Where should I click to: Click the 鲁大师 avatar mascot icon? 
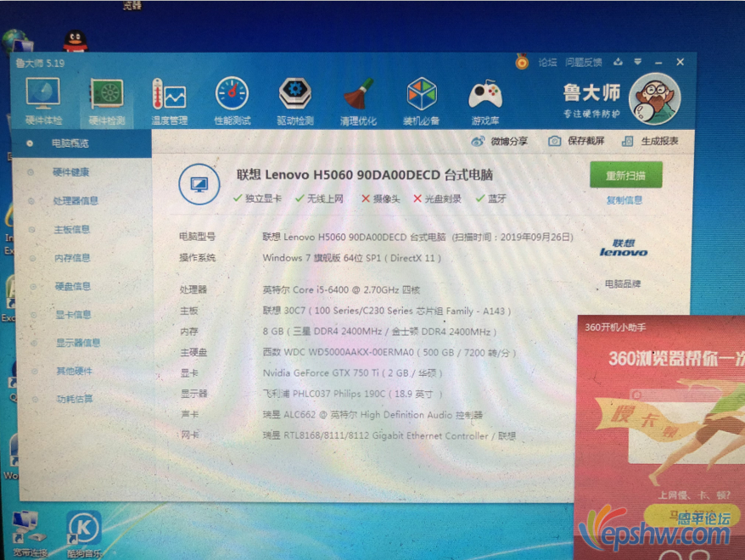[x=655, y=98]
